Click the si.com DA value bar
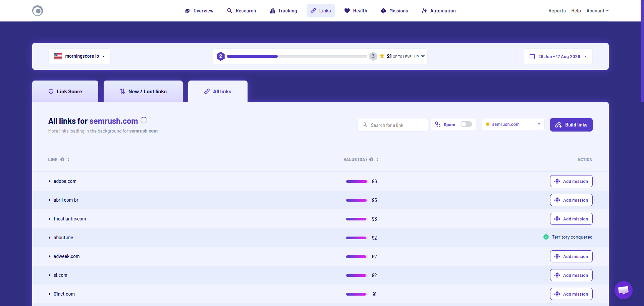Image resolution: width=644 pixels, height=306 pixels. coord(356,275)
